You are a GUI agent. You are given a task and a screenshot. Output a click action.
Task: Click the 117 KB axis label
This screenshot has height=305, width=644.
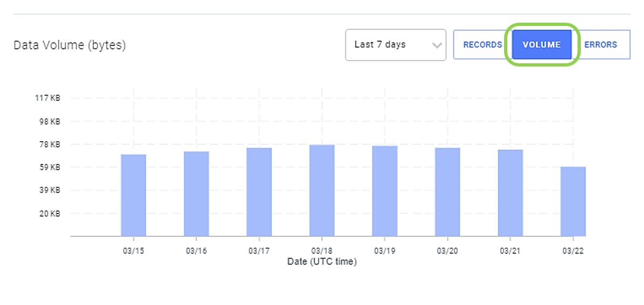[x=49, y=98]
